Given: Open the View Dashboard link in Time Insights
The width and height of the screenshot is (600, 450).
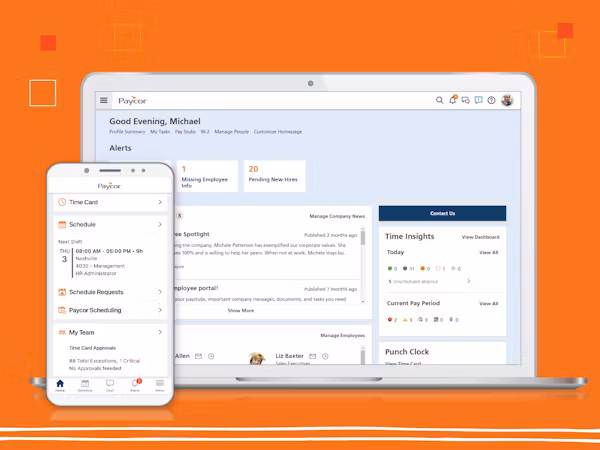Looking at the screenshot, I should tap(480, 237).
